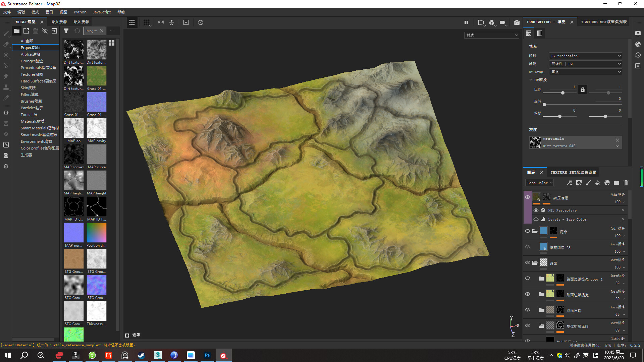Click the add fill layer bucket icon
Image resolution: width=644 pixels, height=362 pixels.
(598, 183)
